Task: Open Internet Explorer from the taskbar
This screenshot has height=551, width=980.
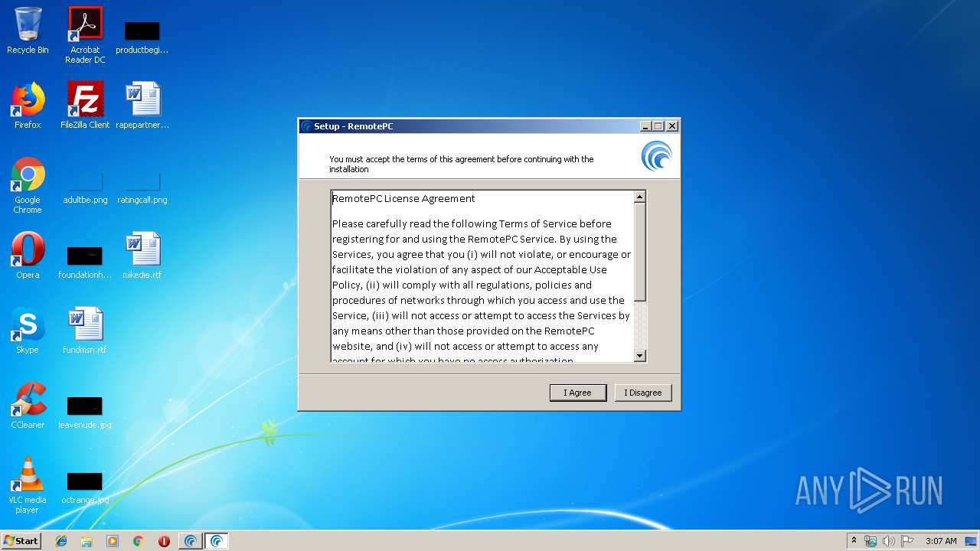Action: 61,541
